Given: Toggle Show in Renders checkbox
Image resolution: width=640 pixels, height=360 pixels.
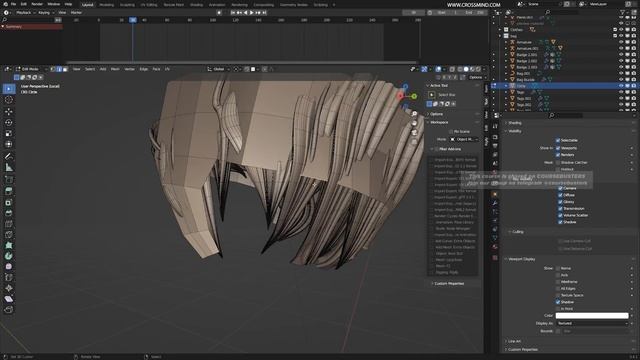Looking at the screenshot, I should pyautogui.click(x=558, y=155).
